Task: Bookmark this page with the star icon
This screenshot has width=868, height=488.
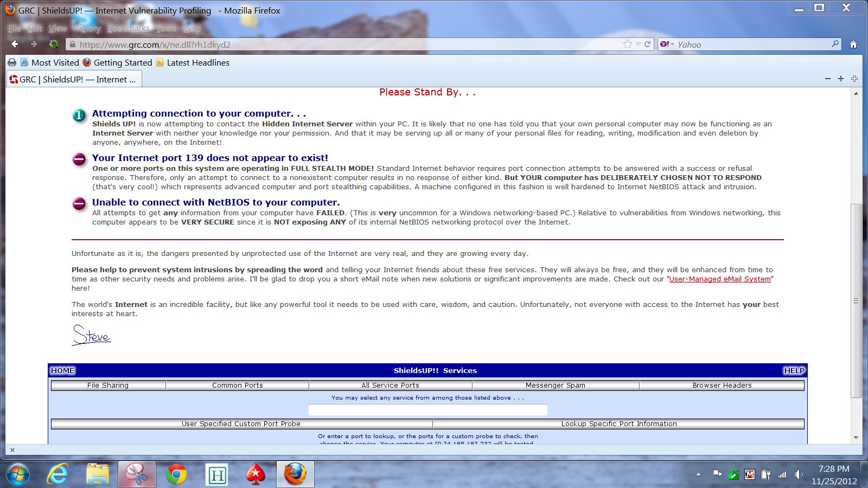Action: [x=628, y=44]
